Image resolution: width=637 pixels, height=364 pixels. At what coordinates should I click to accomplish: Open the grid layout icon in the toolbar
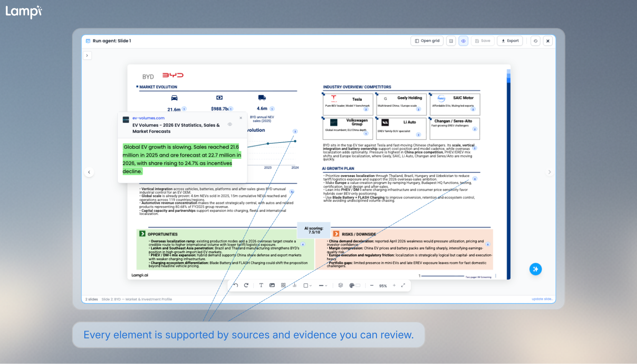point(283,285)
